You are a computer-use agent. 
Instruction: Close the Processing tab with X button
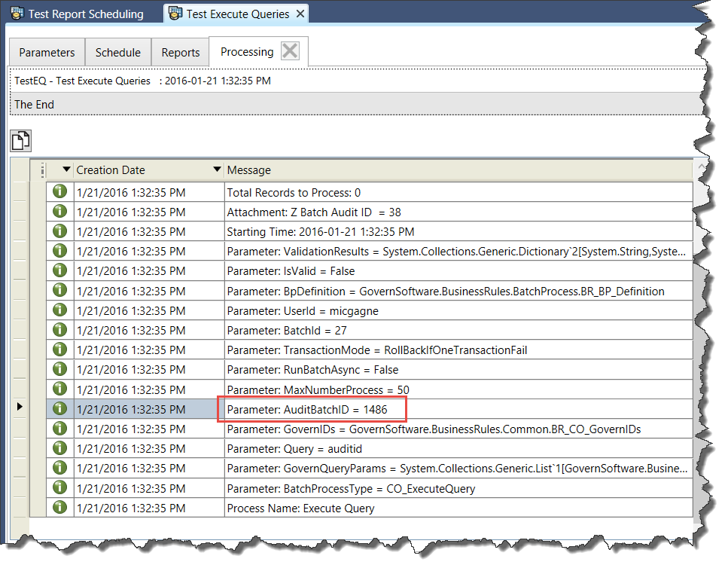[290, 51]
